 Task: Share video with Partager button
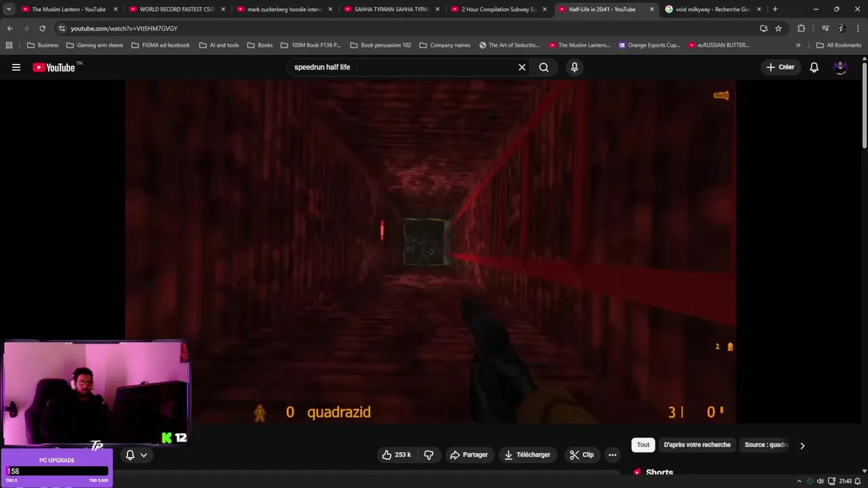pyautogui.click(x=469, y=455)
